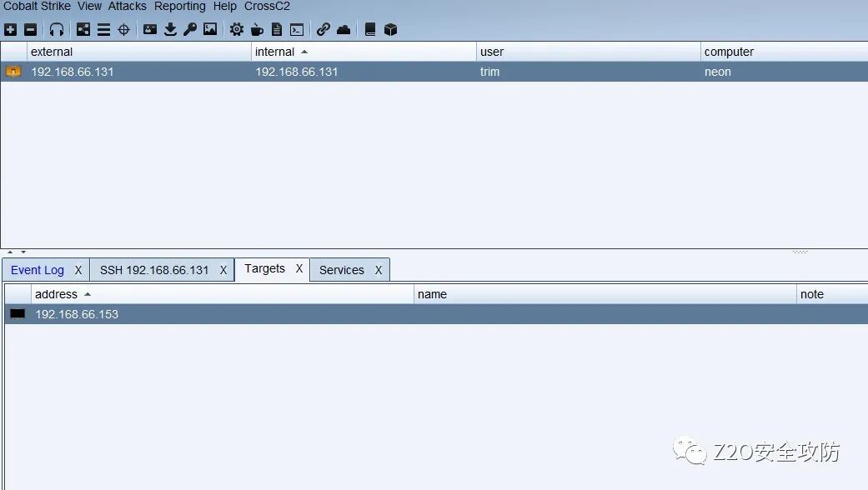Open the Attacks menu

point(128,6)
